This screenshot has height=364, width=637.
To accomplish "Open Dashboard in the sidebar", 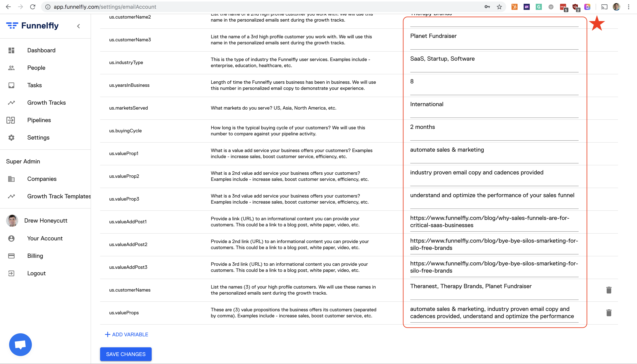I will (x=42, y=50).
